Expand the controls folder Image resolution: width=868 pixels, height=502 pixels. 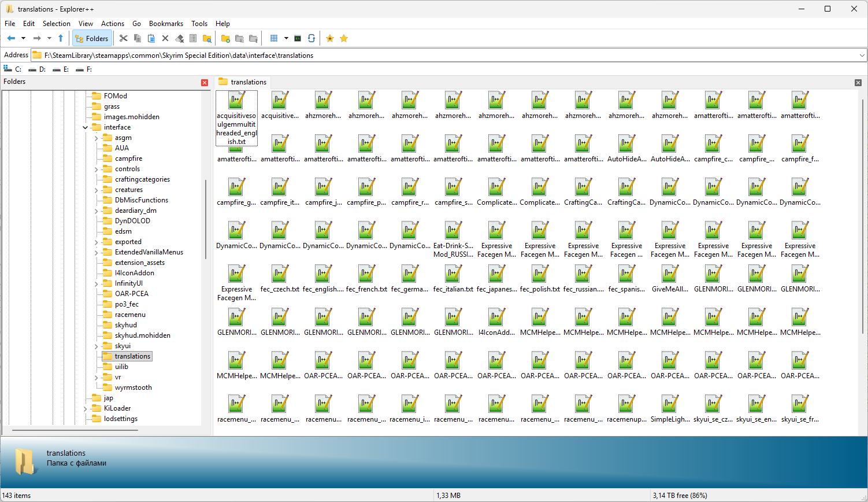pyautogui.click(x=96, y=169)
